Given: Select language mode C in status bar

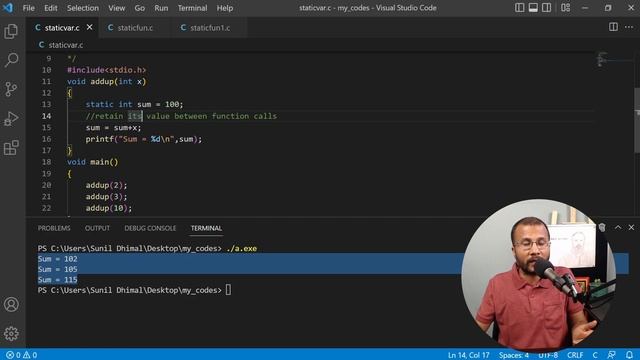Looking at the screenshot, I should 595,355.
